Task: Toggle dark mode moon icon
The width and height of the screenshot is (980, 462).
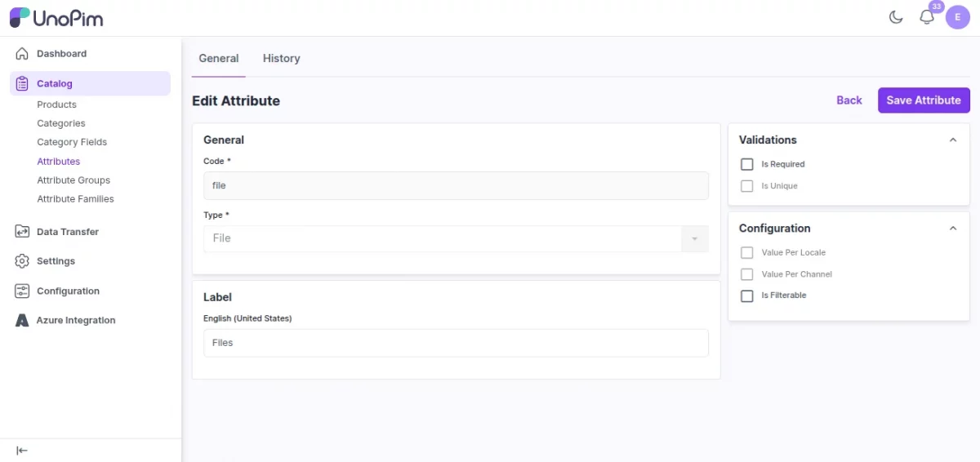Action: 896,17
